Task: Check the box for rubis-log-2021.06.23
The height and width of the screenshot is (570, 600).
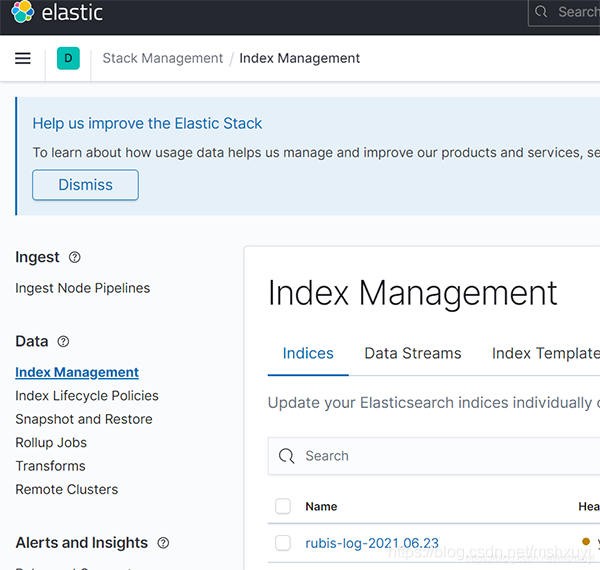Action: click(283, 543)
